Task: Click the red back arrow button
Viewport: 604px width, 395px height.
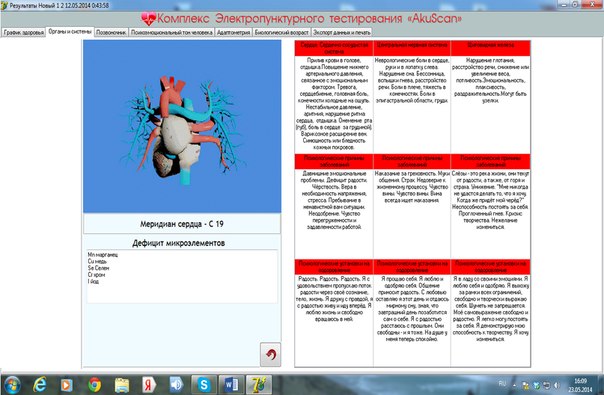Action: tap(270, 354)
